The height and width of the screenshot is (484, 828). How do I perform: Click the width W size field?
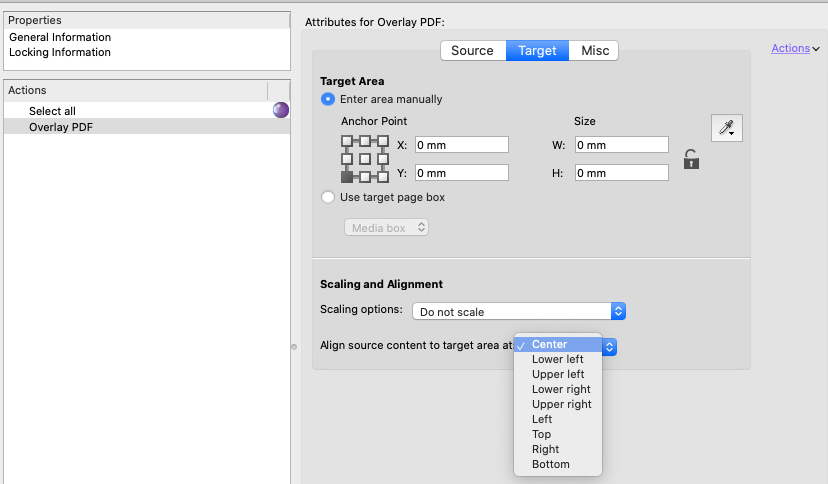(x=621, y=145)
